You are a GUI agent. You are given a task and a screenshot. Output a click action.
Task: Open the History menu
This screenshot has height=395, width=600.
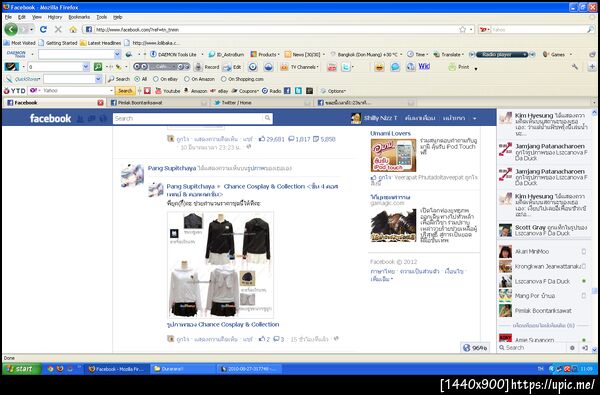click(x=55, y=17)
